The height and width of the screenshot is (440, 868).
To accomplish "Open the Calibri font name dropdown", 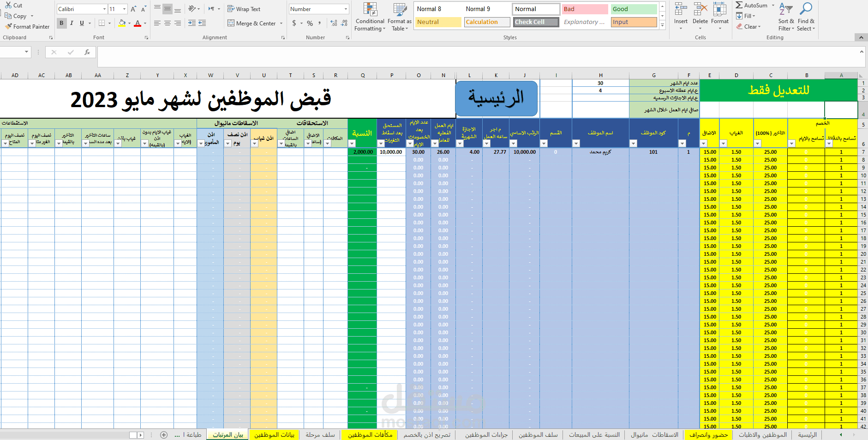I will 105,9.
